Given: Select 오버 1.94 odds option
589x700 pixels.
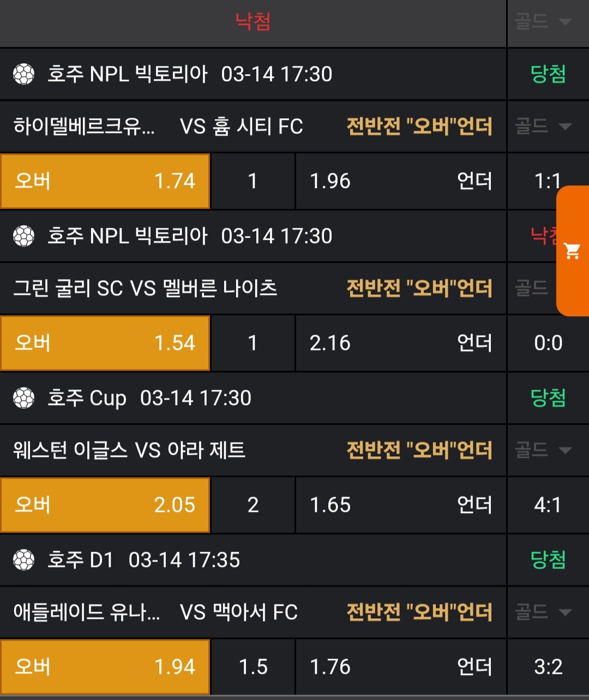Looking at the screenshot, I should click(105, 667).
